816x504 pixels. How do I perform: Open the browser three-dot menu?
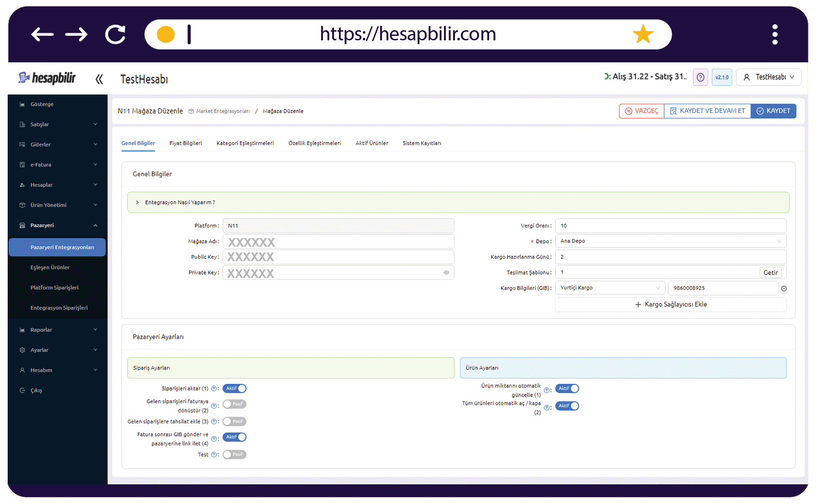click(775, 35)
